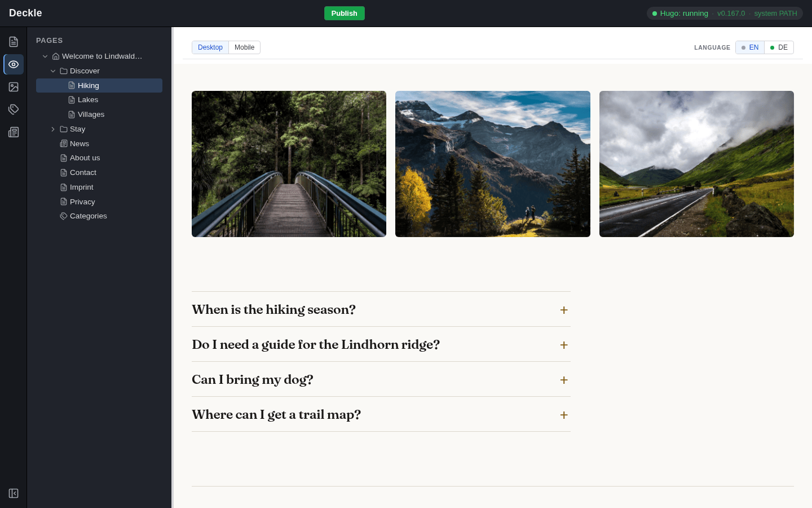Select the Preview eye icon in sidebar
This screenshot has height=508, width=812.
pos(14,64)
